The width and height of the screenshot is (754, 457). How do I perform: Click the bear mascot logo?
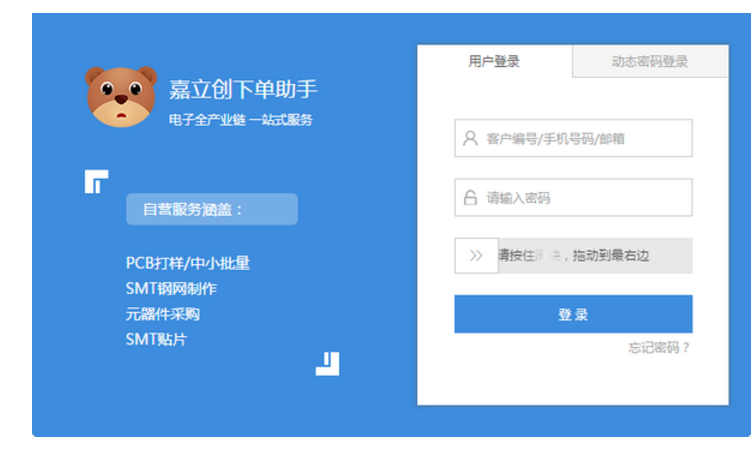pos(120,97)
